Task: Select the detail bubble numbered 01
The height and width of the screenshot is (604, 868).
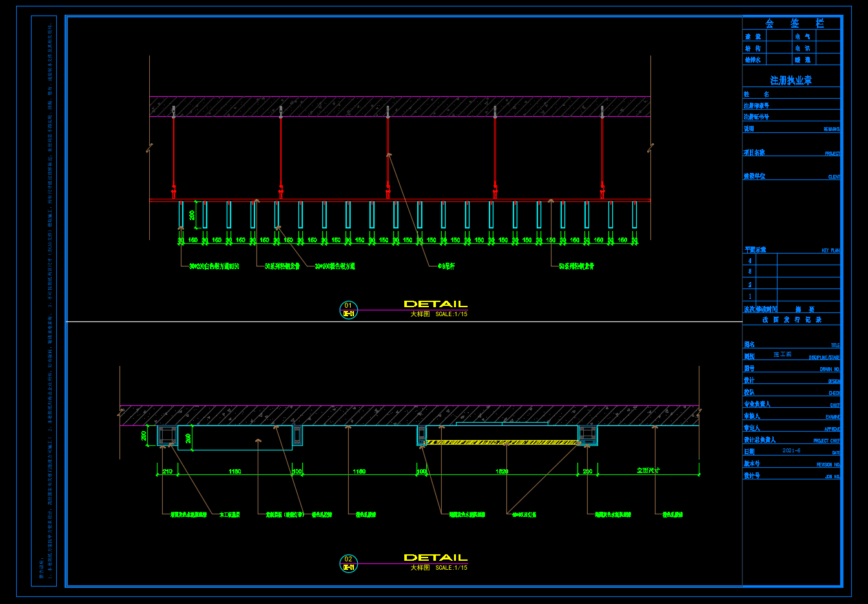Action: 349,310
